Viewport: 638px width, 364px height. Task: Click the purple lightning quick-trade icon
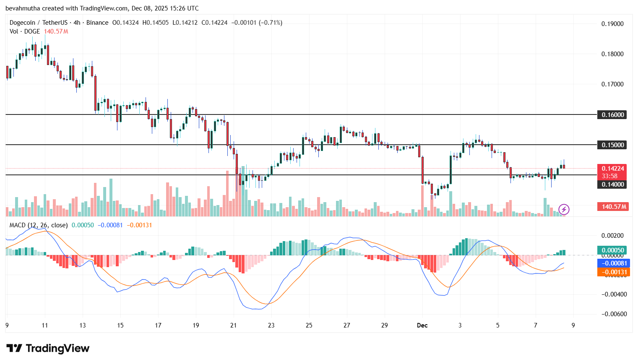click(564, 209)
